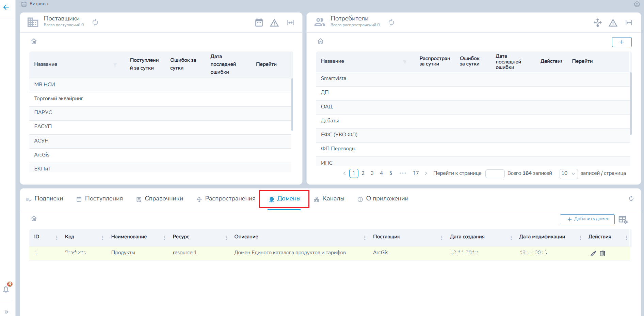The width and height of the screenshot is (644, 316).
Task: Click the user profile icon
Action: [637, 4]
